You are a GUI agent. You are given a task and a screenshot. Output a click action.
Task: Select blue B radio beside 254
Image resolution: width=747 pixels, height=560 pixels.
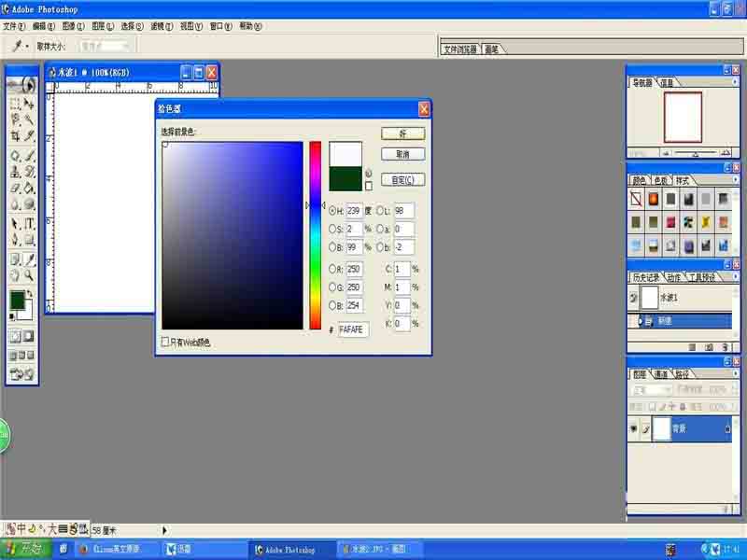click(332, 305)
